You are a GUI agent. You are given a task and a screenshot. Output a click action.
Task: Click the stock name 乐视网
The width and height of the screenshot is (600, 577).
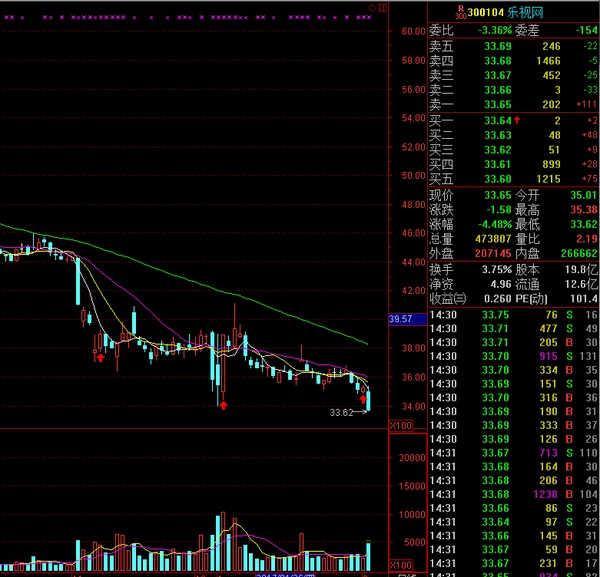(525, 12)
